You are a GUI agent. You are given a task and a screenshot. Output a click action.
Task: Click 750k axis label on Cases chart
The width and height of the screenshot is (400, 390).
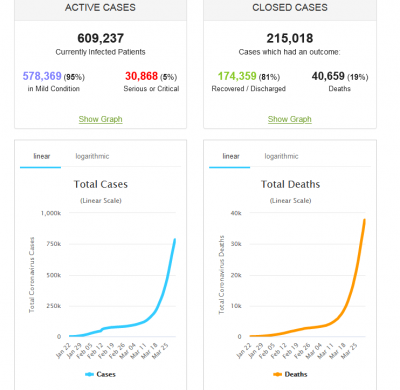click(54, 244)
